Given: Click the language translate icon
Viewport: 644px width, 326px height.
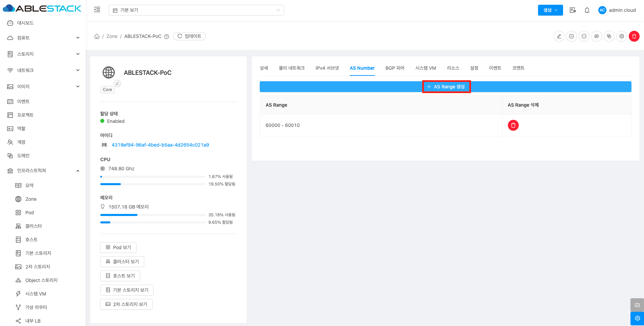Looking at the screenshot, I should [x=573, y=10].
